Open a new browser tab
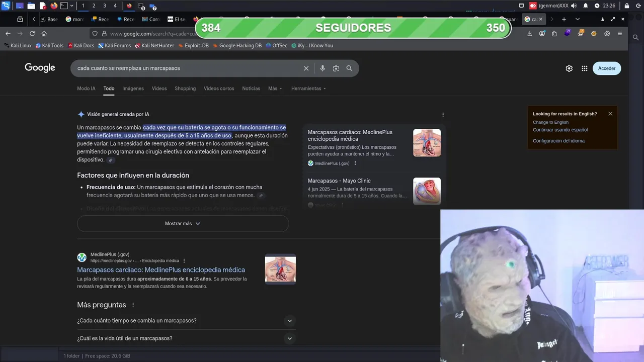 coord(564,19)
